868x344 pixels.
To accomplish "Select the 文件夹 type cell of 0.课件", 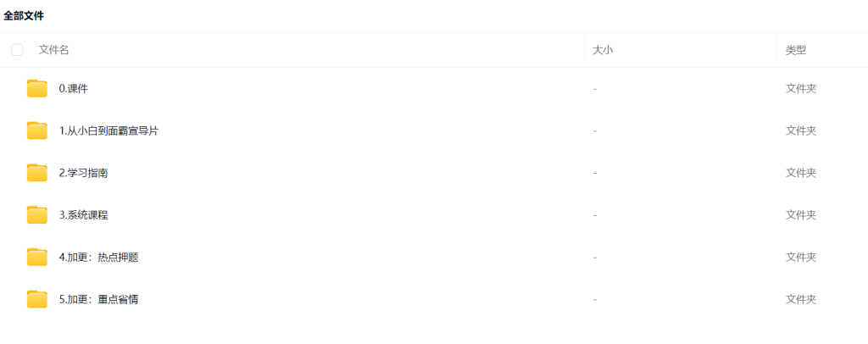I will 801,88.
